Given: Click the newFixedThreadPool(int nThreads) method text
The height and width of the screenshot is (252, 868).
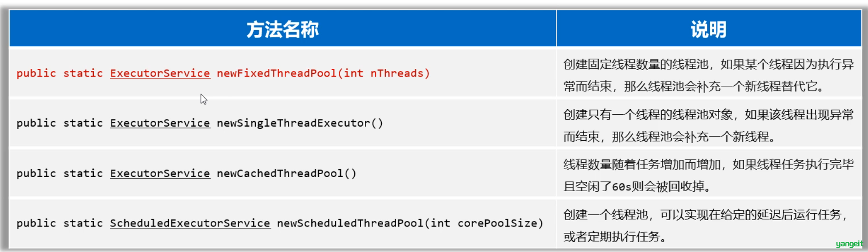Looking at the screenshot, I should pyautogui.click(x=323, y=74).
